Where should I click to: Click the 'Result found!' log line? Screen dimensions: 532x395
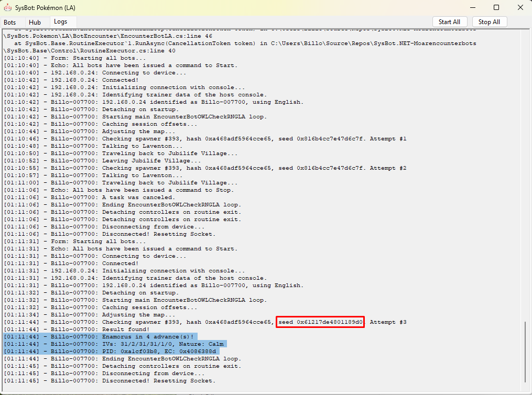point(77,329)
